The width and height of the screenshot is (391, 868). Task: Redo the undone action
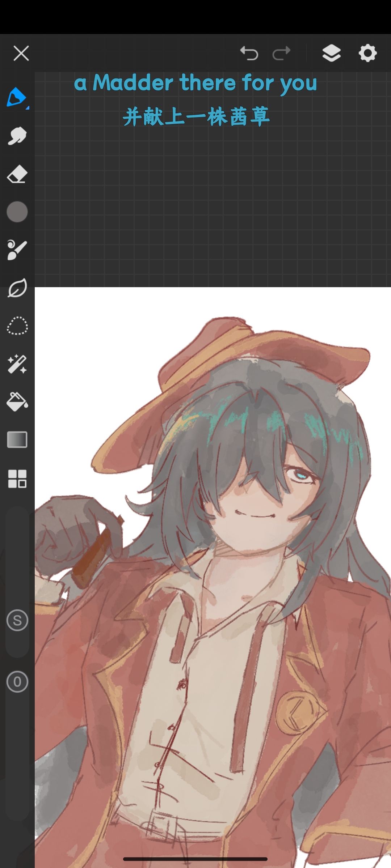[281, 54]
